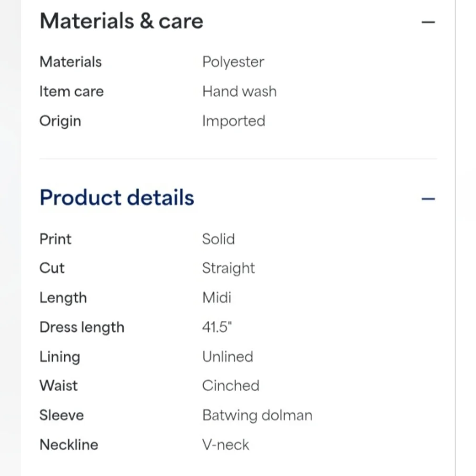Select the Midi length value
Image resolution: width=476 pixels, height=476 pixels.
click(x=217, y=297)
